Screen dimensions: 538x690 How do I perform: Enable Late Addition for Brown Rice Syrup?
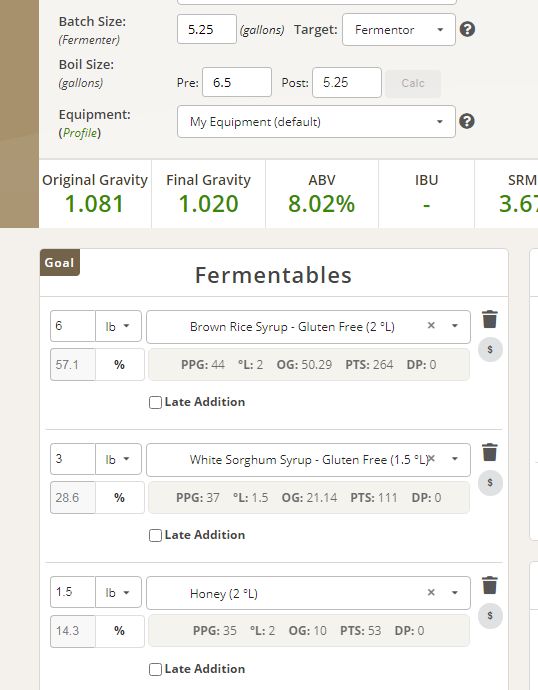click(155, 403)
